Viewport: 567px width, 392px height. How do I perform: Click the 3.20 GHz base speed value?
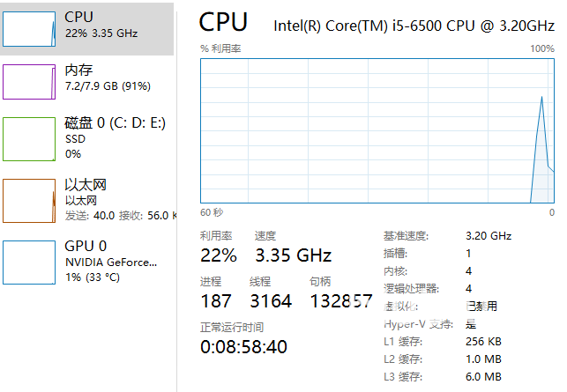pyautogui.click(x=488, y=236)
